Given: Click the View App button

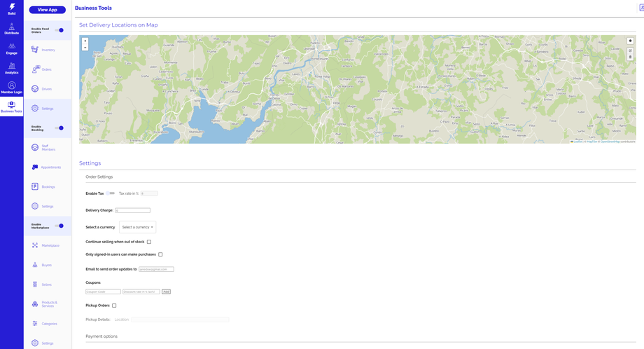Looking at the screenshot, I should coord(47,10).
